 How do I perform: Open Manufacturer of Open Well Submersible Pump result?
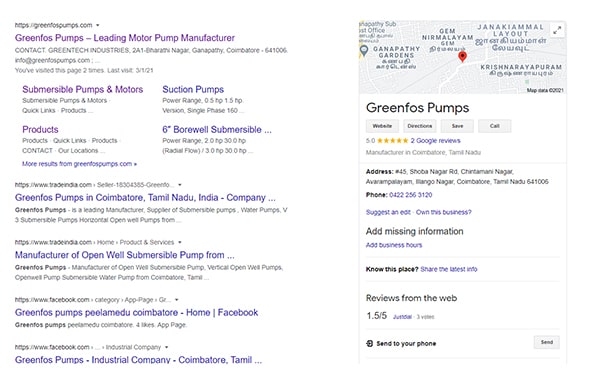tap(125, 255)
